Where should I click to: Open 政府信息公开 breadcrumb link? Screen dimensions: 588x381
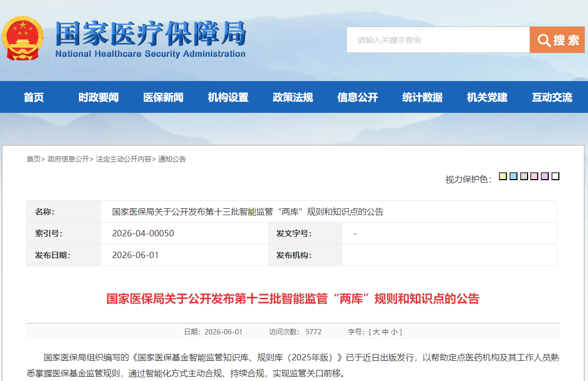coord(68,159)
